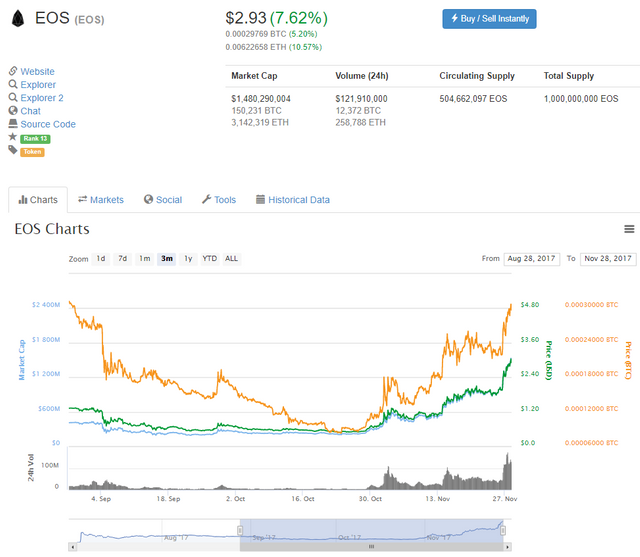The image size is (640, 557).
Task: Click the 258,788 ETH volume value
Action: [x=360, y=122]
